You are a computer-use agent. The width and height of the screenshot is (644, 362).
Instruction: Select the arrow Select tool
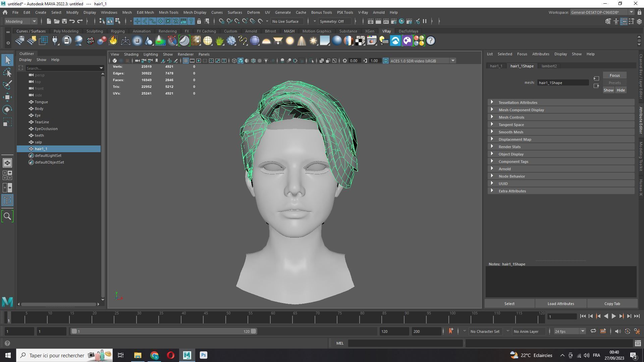pos(7,60)
